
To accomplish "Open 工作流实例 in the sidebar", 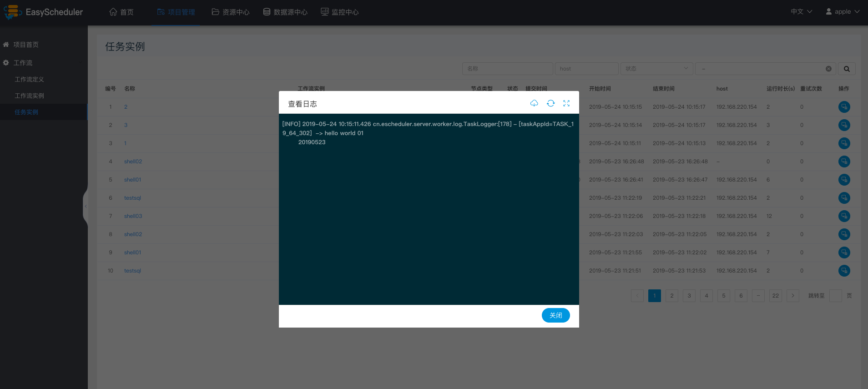I will point(29,96).
